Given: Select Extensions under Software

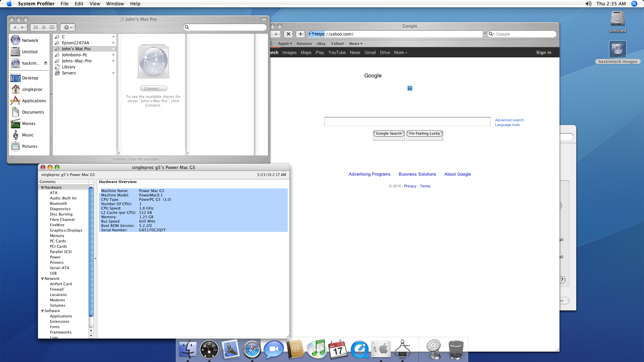Looking at the screenshot, I should (x=59, y=321).
